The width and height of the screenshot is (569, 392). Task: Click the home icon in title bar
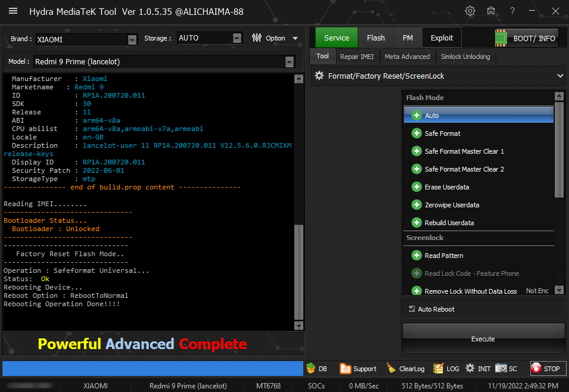491,11
